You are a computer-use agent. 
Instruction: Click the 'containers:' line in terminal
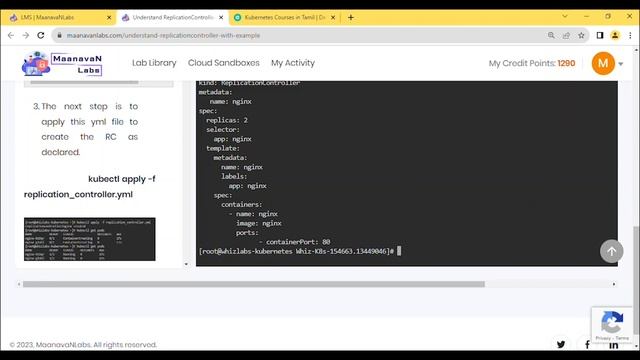(242, 204)
